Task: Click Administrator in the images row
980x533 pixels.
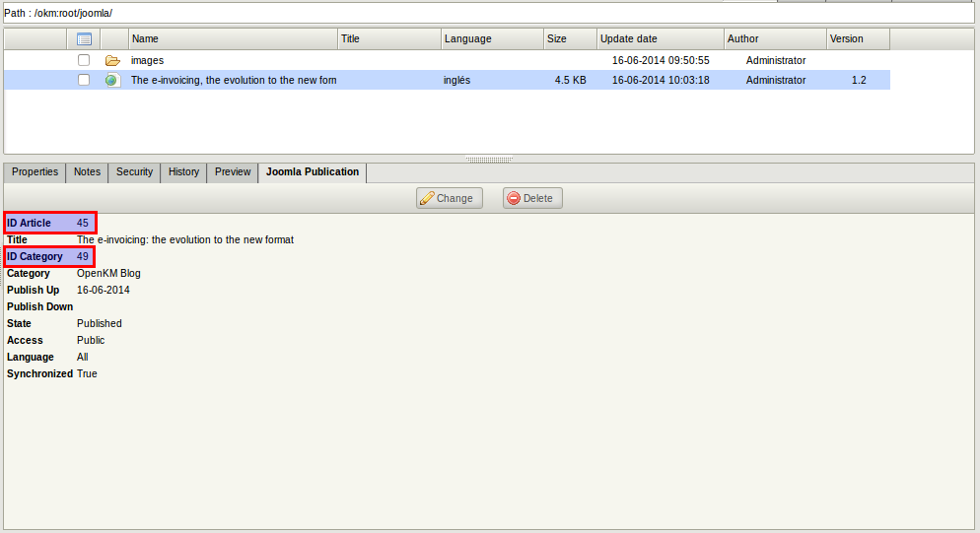Action: tap(776, 61)
